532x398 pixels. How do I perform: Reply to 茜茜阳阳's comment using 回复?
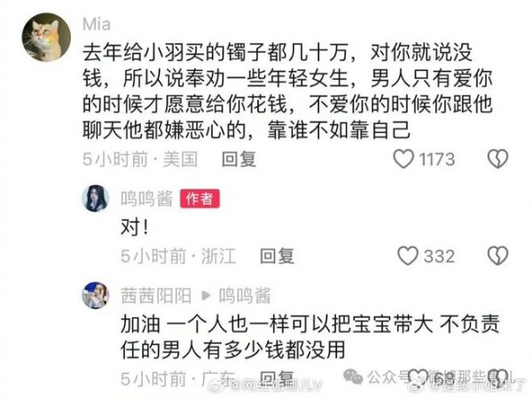point(277,378)
